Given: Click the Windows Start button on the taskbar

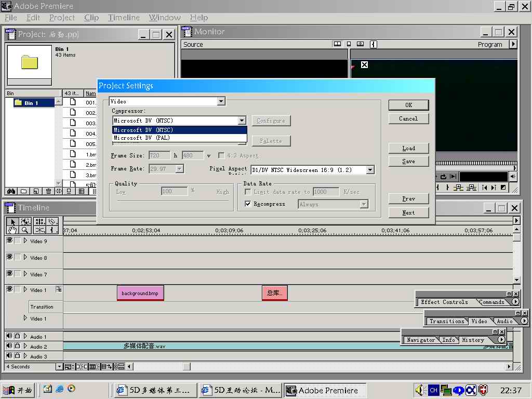Looking at the screenshot, I should coord(18,390).
